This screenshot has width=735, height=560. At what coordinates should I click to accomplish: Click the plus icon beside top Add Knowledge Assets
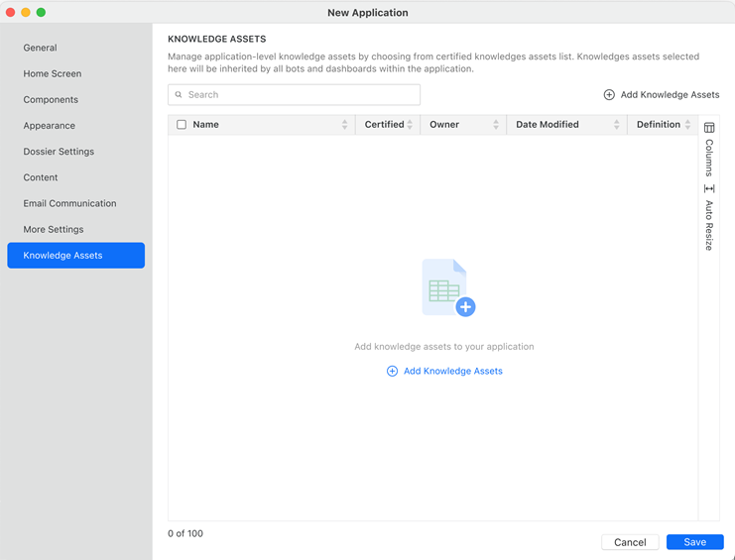click(609, 95)
